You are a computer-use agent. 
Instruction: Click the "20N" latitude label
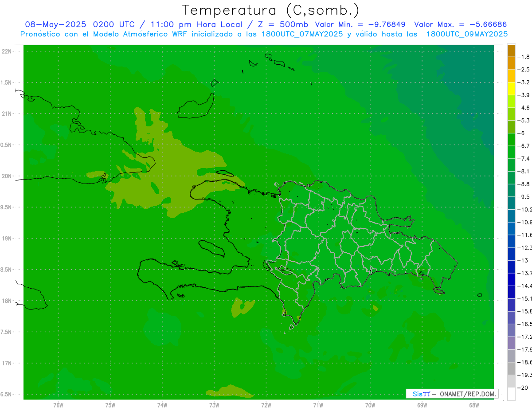[7, 176]
